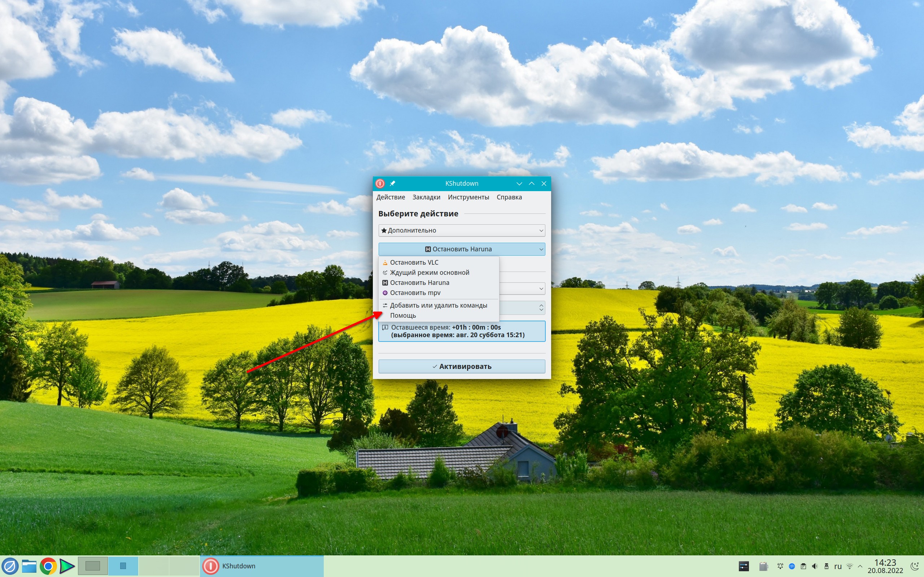Image resolution: width=924 pixels, height=577 pixels.
Task: Switch keyboard layout from ru
Action: [838, 566]
